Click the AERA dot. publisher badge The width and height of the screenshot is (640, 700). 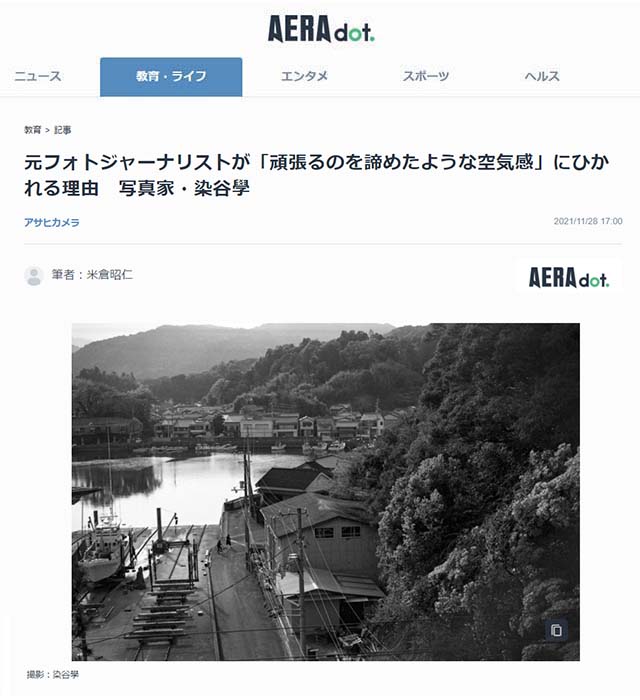point(569,277)
